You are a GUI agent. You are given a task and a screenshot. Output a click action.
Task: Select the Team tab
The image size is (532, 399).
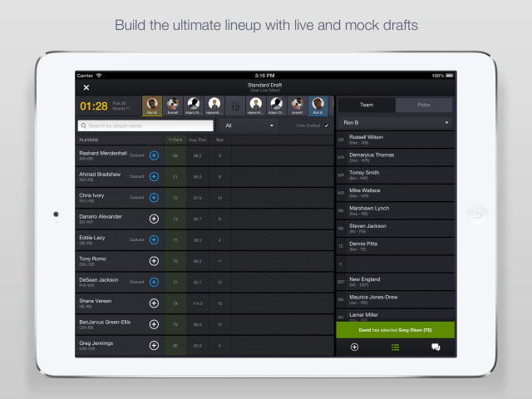click(367, 105)
